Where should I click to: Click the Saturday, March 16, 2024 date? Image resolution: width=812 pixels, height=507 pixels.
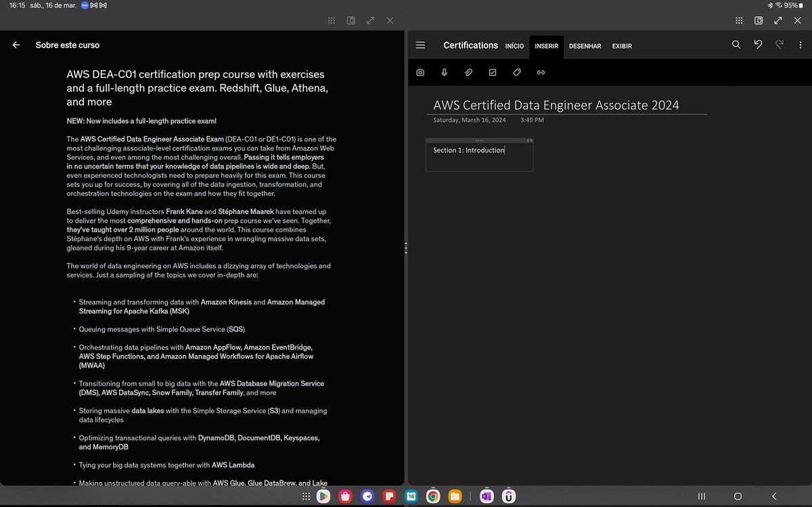point(470,120)
